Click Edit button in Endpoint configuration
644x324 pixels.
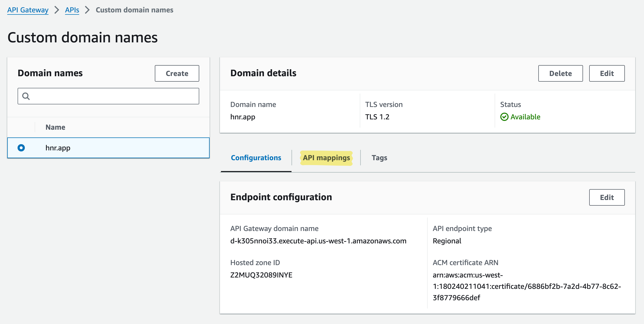607,197
